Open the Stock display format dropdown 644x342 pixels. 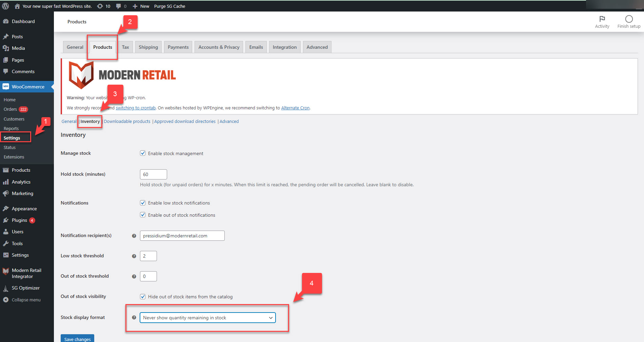click(x=208, y=318)
